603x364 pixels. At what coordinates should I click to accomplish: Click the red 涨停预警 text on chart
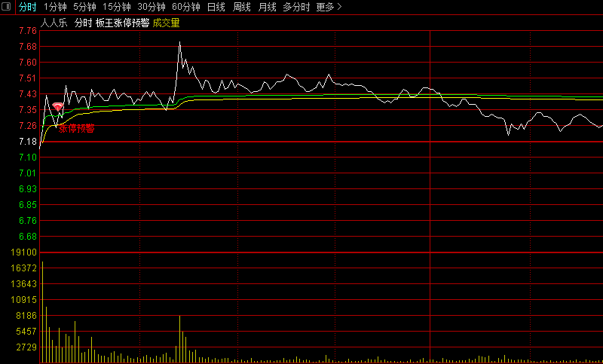point(77,128)
